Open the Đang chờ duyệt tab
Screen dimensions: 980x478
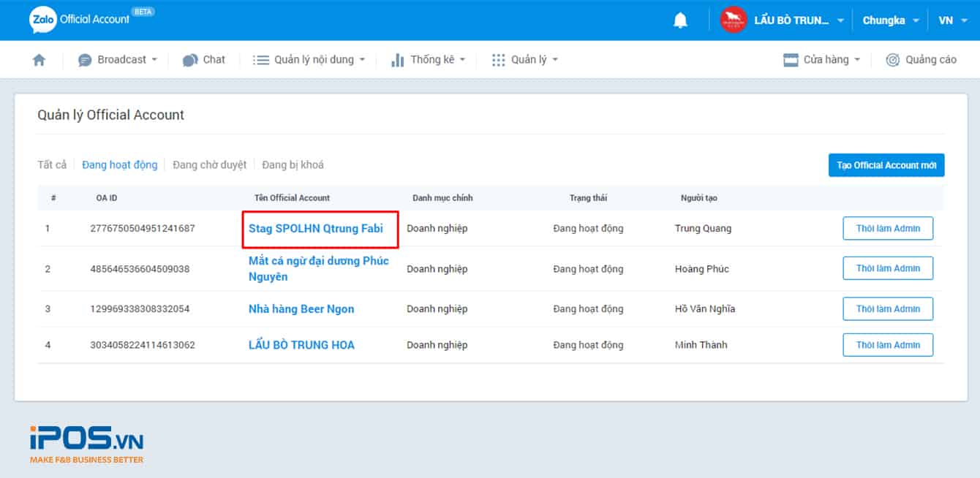pos(210,164)
